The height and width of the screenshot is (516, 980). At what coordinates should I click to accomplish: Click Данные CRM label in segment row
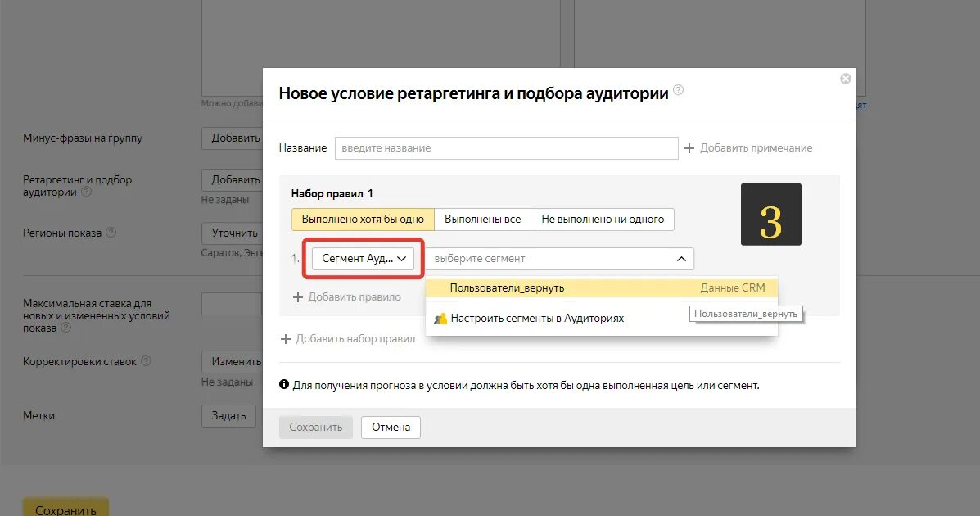733,288
